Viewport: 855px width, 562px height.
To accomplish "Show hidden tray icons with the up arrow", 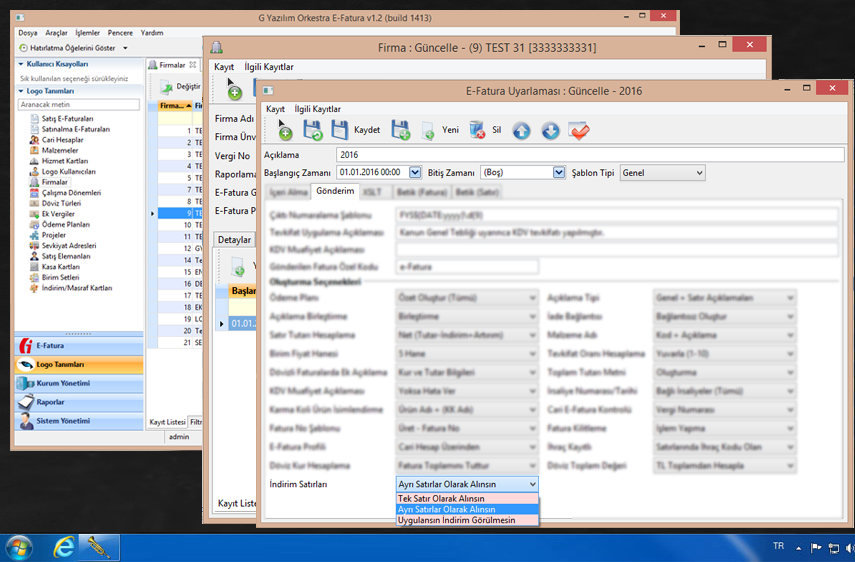I will (x=798, y=548).
